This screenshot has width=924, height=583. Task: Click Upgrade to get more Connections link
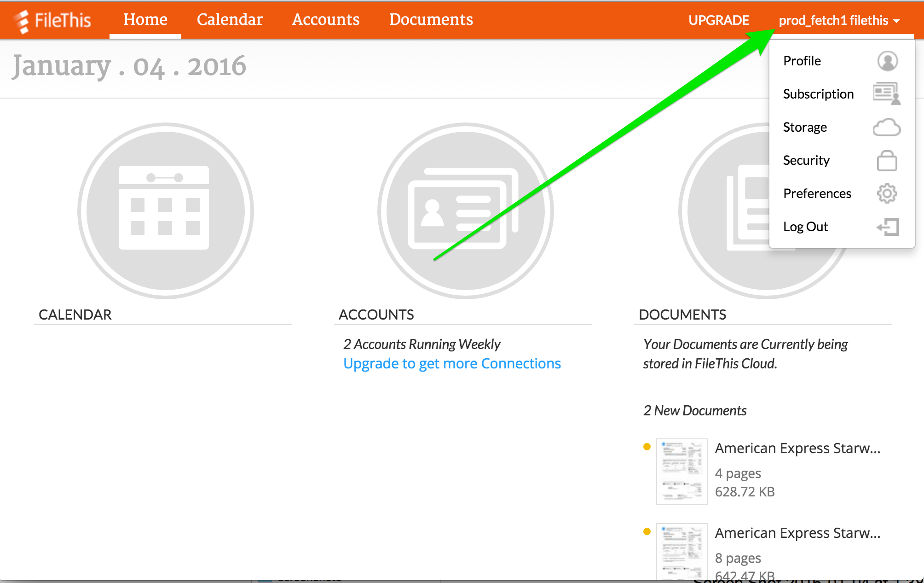point(452,363)
